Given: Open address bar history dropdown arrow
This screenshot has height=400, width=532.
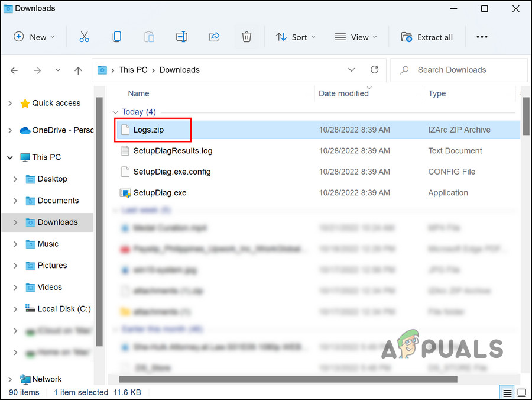Looking at the screenshot, I should [x=352, y=70].
